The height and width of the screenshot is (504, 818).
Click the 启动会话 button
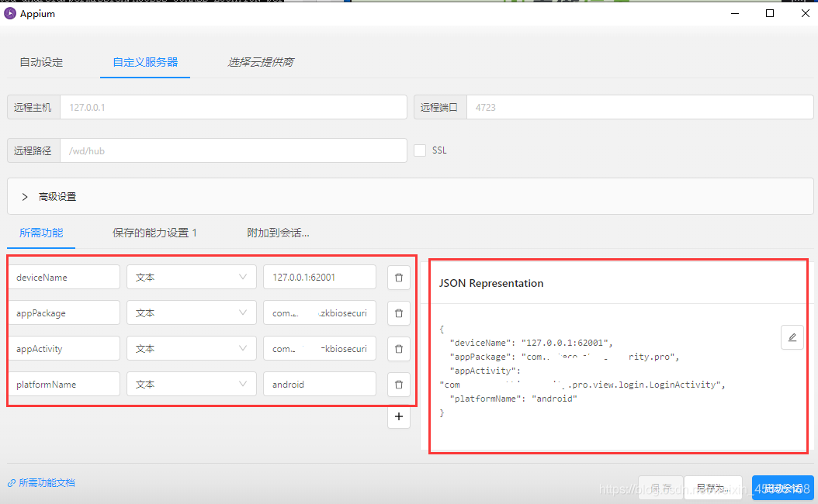pos(783,488)
